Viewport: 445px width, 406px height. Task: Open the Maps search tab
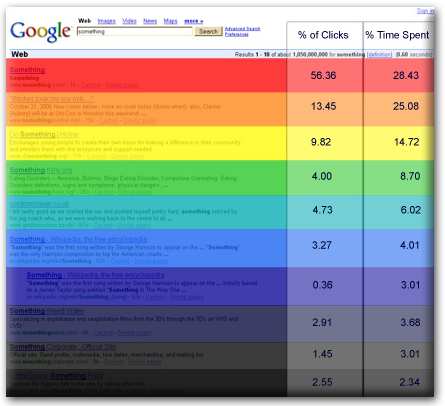(x=170, y=21)
